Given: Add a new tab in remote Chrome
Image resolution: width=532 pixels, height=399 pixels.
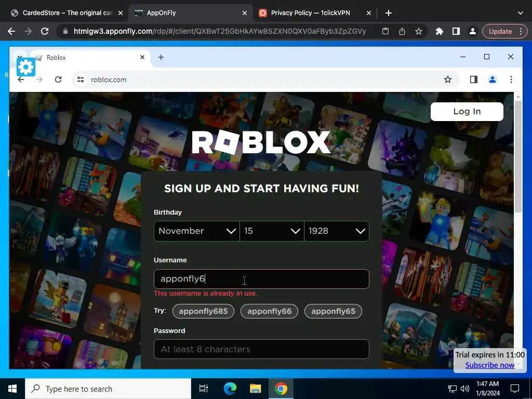Looking at the screenshot, I should 161,57.
